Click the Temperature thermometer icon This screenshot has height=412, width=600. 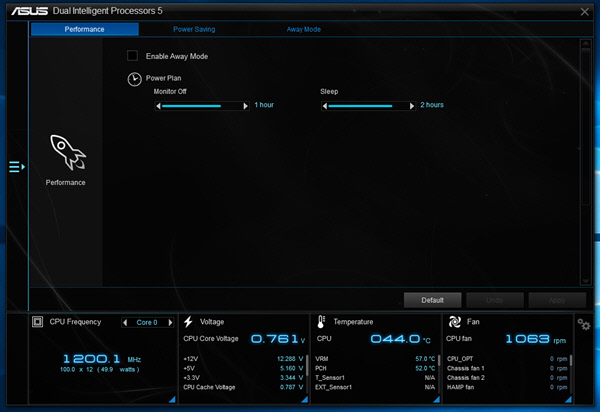click(321, 322)
